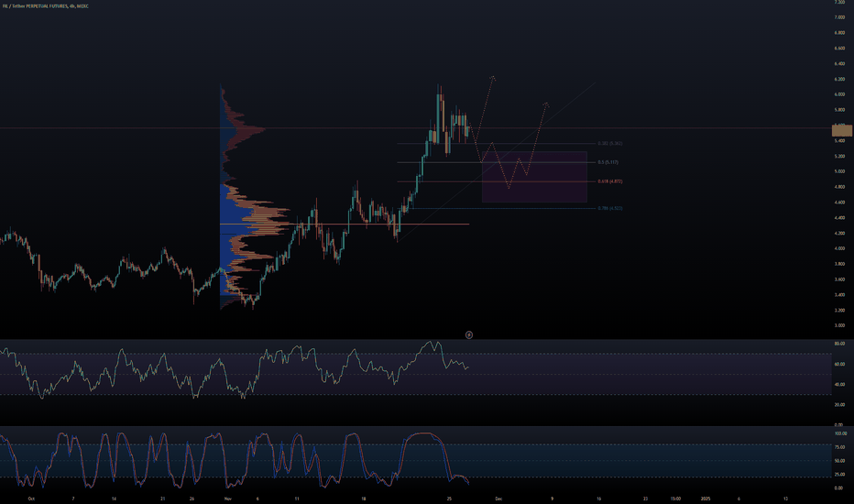
Task: Click the Oct label on the time axis
Action: click(31, 499)
